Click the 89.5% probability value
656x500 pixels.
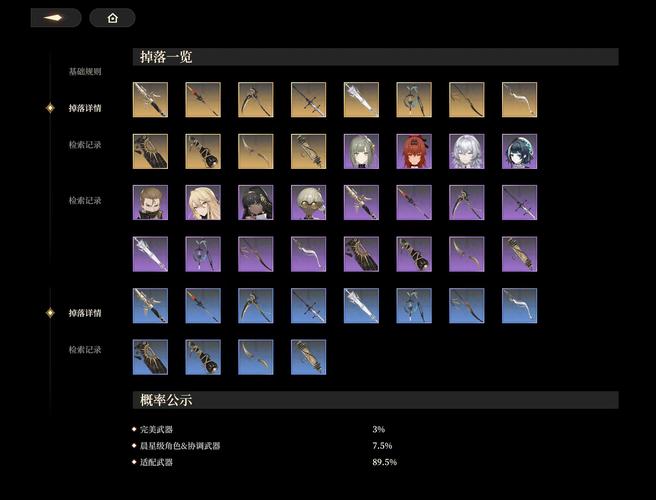tap(384, 462)
